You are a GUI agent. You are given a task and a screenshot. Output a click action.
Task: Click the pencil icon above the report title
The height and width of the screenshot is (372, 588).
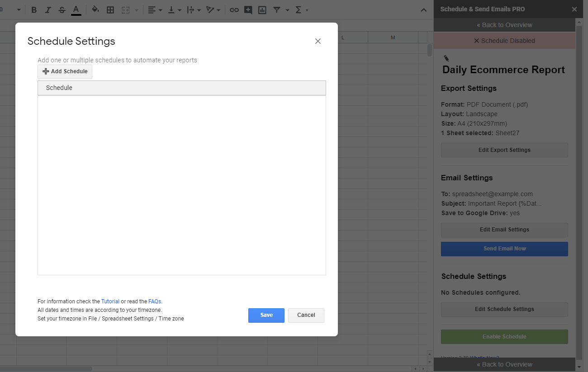446,58
